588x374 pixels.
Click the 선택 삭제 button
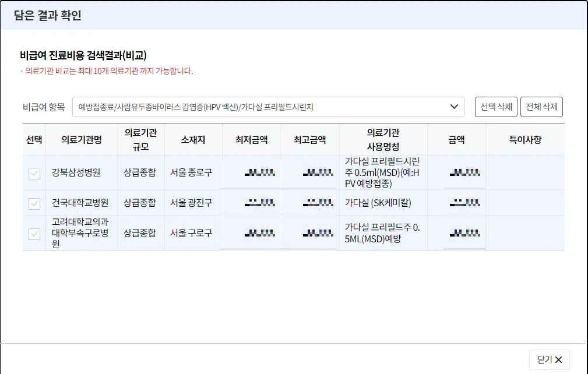(496, 107)
